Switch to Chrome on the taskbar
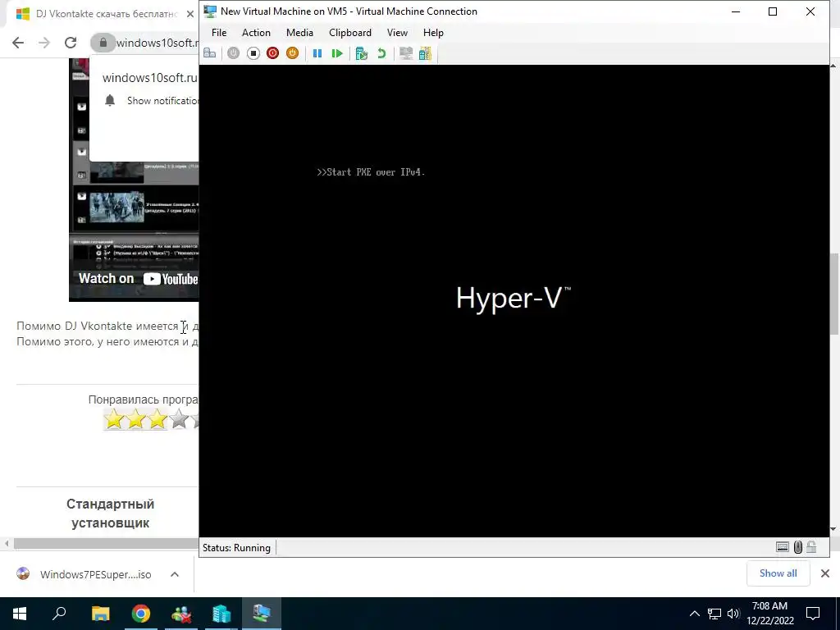840x630 pixels. click(141, 614)
